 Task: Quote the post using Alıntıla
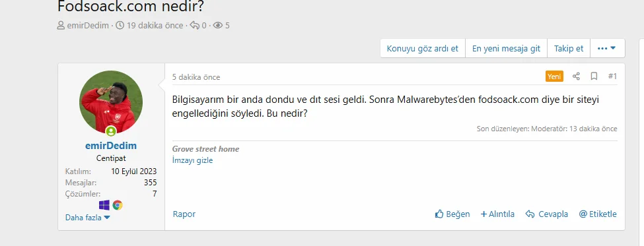coord(497,214)
